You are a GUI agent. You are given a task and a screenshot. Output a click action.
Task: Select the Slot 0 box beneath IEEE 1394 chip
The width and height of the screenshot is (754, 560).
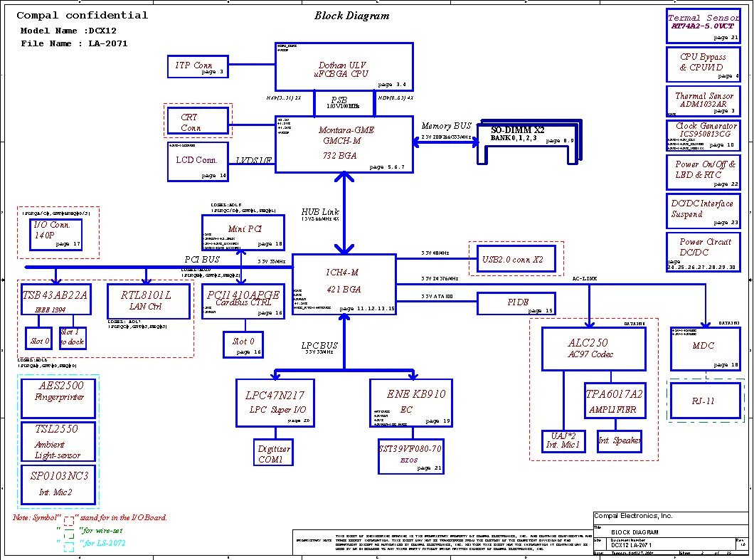[x=38, y=338]
